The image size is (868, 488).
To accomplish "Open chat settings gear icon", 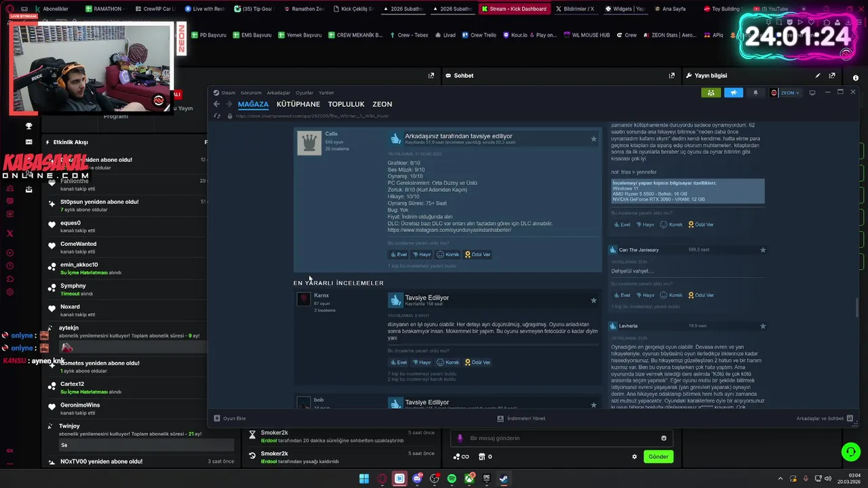I will pyautogui.click(x=635, y=457).
